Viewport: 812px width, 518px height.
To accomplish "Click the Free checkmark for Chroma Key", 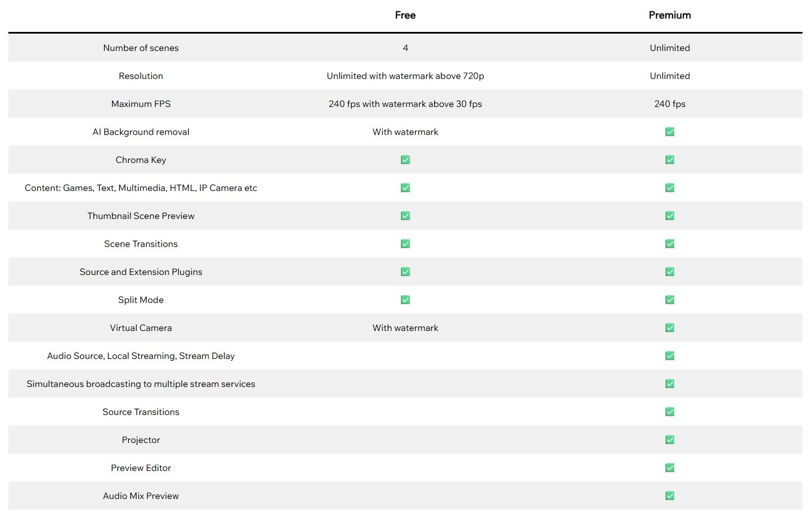I will (405, 160).
